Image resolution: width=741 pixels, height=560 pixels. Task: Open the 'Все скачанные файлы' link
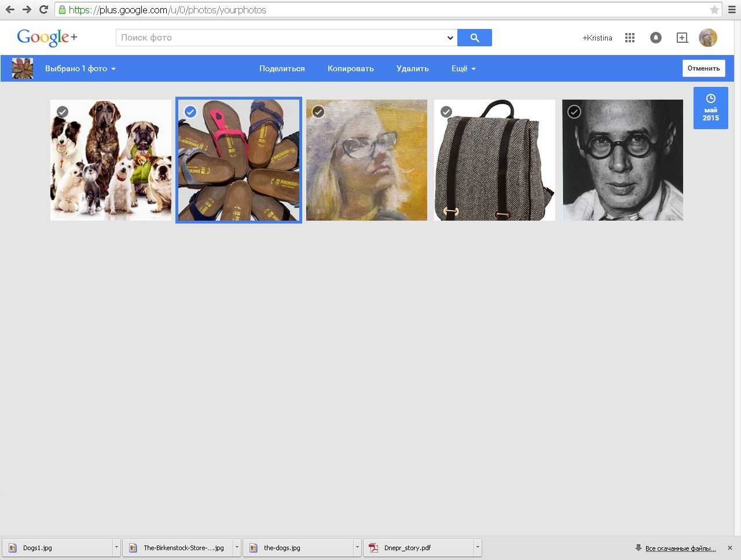point(680,548)
